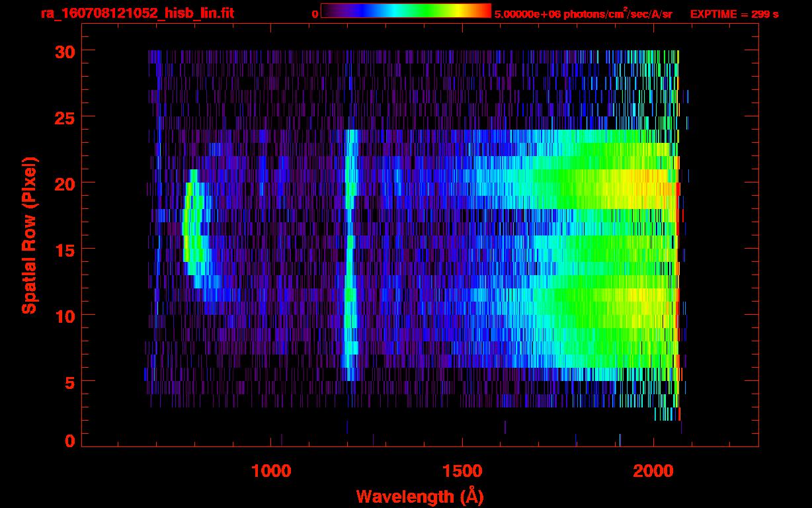812x508 pixels.
Task: Click the Spatial Row (Pixel) axis title
Action: coord(29,235)
